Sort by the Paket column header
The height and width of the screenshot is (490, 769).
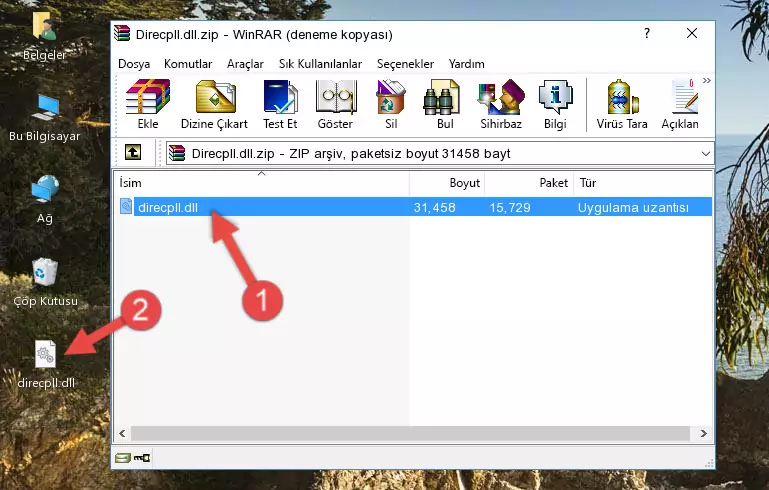(x=529, y=183)
